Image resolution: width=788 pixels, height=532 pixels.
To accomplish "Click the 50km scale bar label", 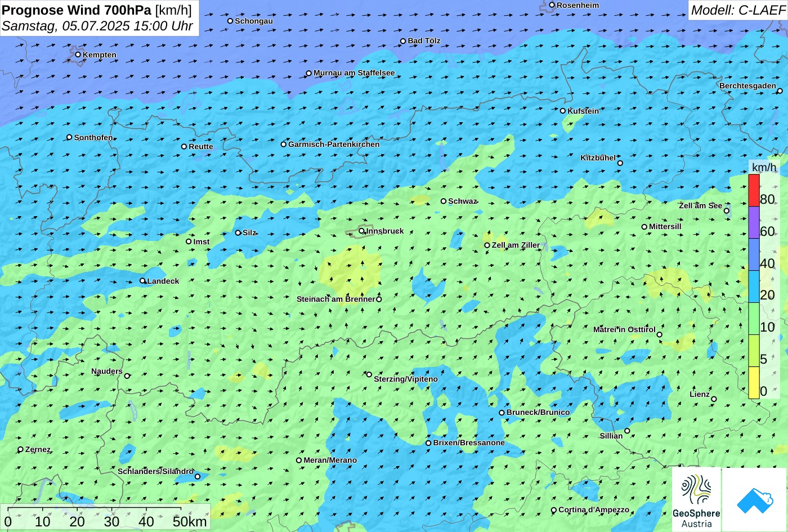I will [190, 521].
